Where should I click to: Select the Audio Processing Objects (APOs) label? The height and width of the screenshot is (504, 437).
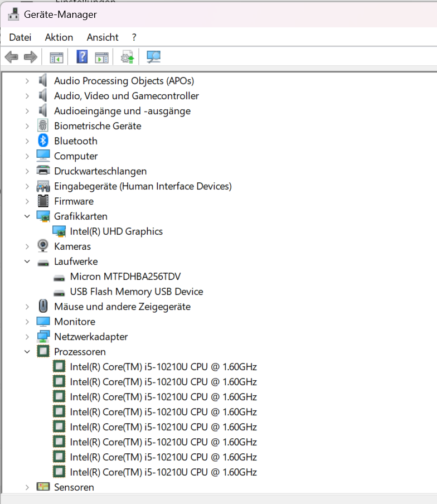point(124,81)
